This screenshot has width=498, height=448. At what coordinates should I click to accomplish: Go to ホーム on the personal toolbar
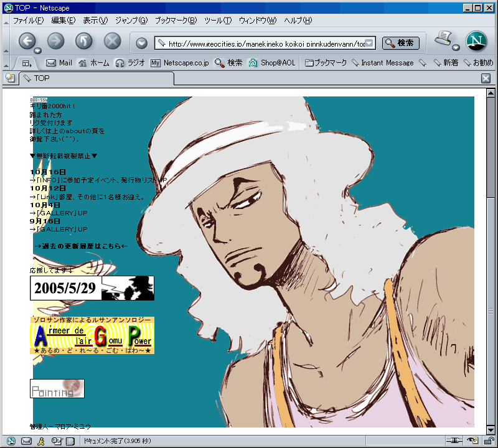click(x=94, y=63)
